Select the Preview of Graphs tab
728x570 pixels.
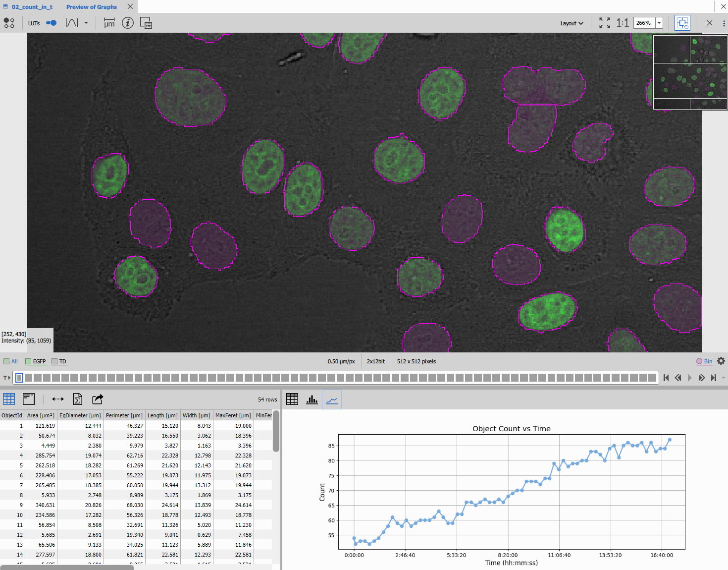coord(92,7)
